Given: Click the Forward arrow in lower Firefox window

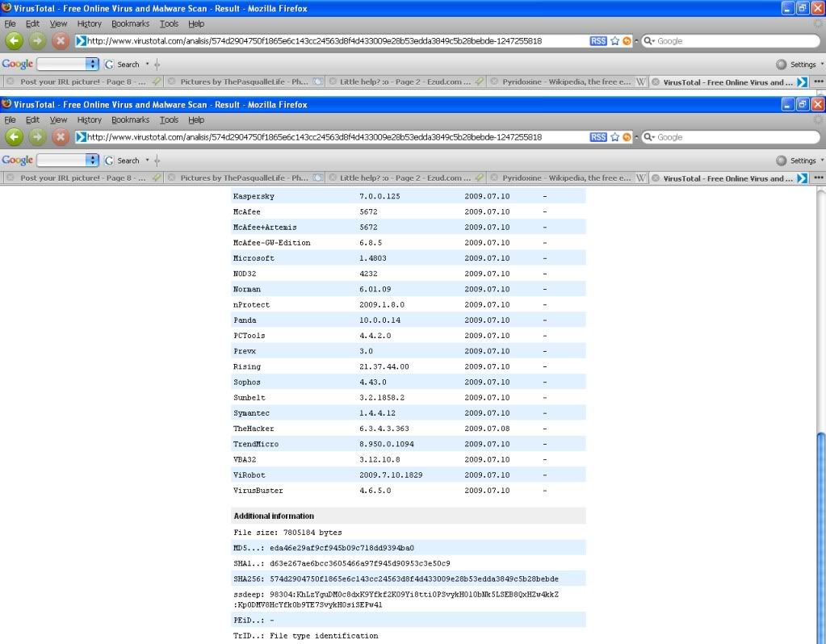Looking at the screenshot, I should (x=37, y=137).
